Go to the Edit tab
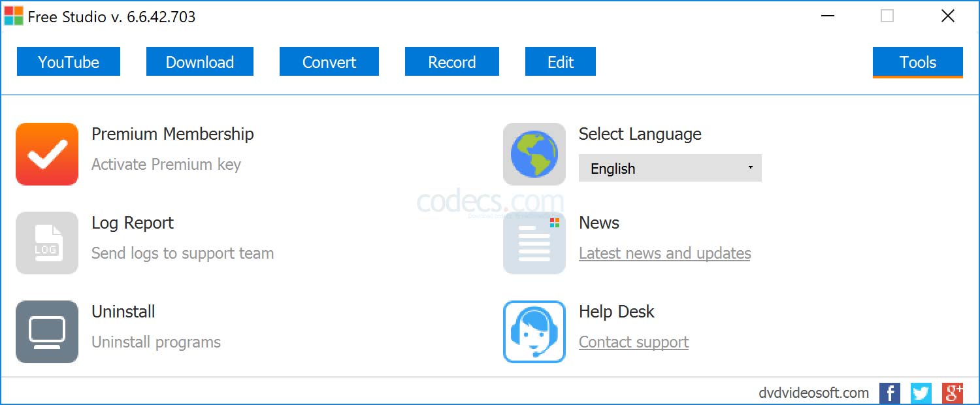Screen dimensions: 980x405 [x=561, y=61]
